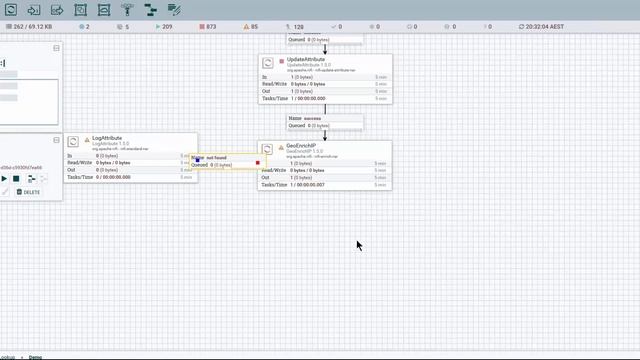Select the Output Port toolbar icon

[x=57, y=9]
